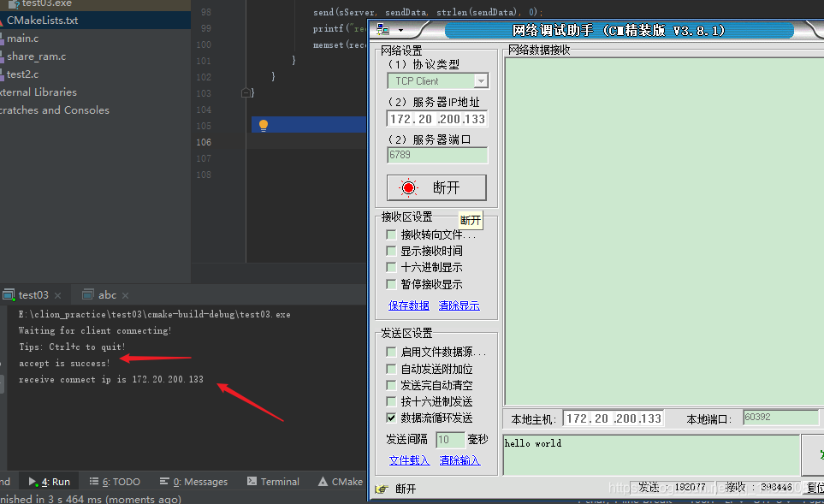Viewport: 824px width, 504px height.
Task: Click the red disconnect indicator icon
Action: click(x=408, y=187)
